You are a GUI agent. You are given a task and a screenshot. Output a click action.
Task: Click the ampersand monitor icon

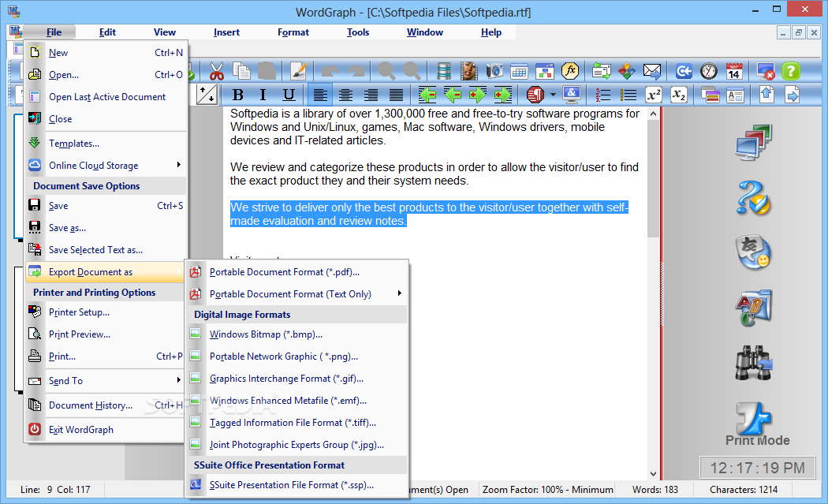pos(572,95)
